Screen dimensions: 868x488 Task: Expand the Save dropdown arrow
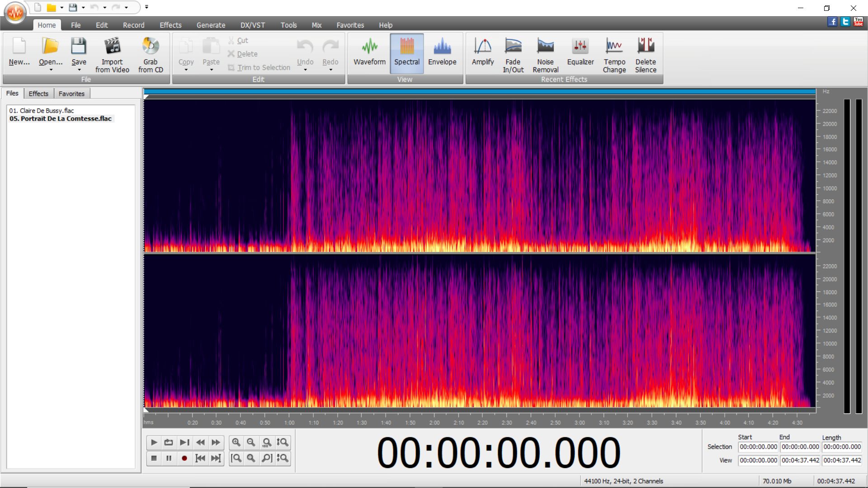tap(79, 70)
